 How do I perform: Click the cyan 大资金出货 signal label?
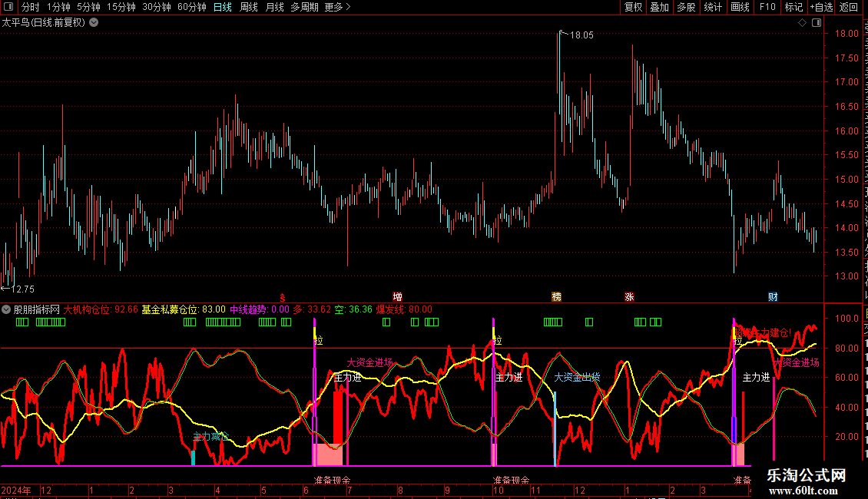577,377
